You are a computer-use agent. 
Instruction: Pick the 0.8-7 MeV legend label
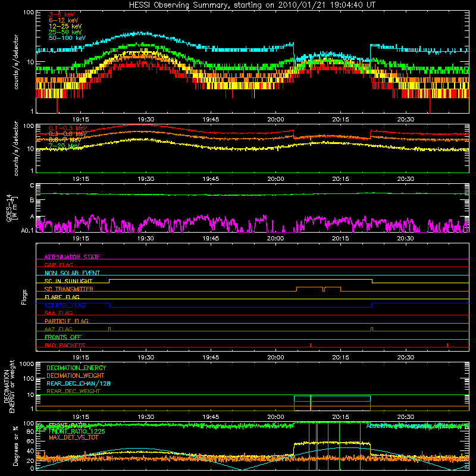point(65,140)
